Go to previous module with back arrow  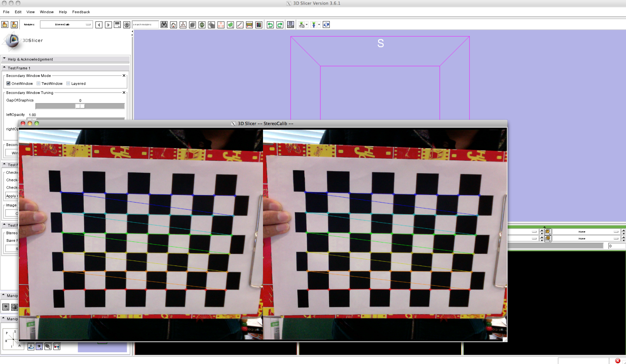99,25
